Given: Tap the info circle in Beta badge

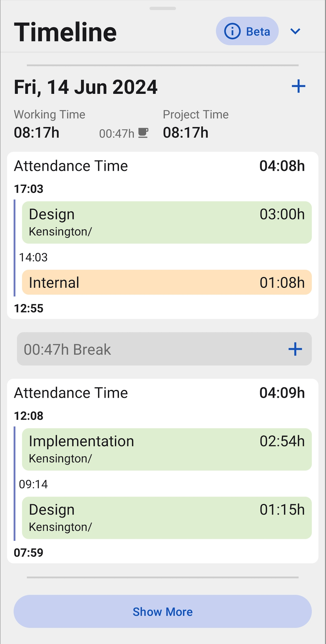Looking at the screenshot, I should click(x=232, y=31).
